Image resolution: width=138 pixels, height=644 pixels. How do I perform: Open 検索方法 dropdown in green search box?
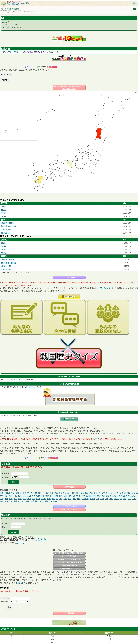point(20,477)
